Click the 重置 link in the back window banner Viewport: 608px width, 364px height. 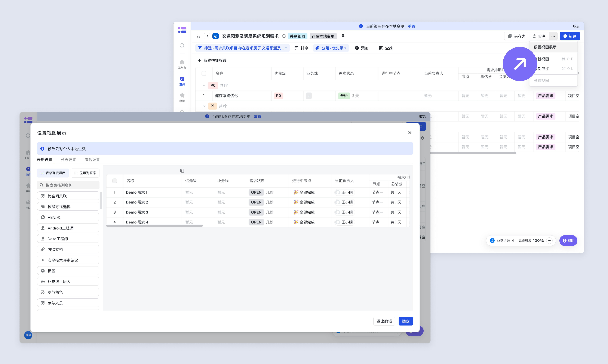point(412,26)
